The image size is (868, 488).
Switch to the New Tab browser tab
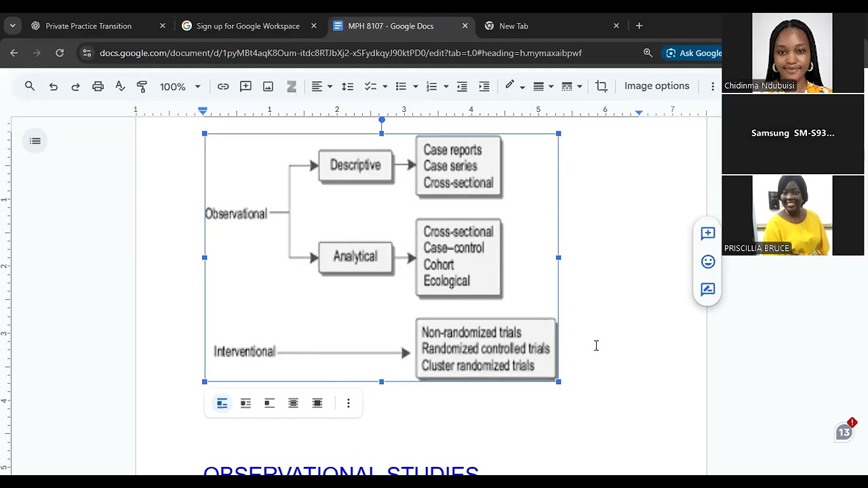[x=513, y=26]
